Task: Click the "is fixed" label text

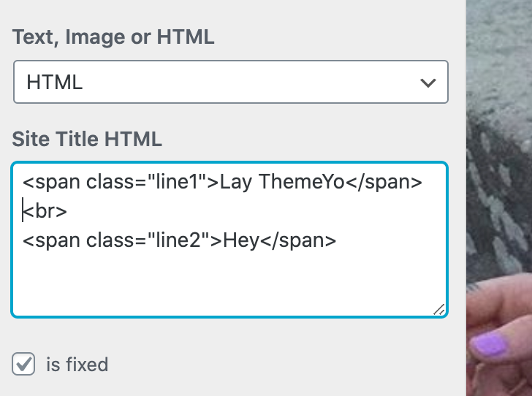Action: (x=77, y=364)
